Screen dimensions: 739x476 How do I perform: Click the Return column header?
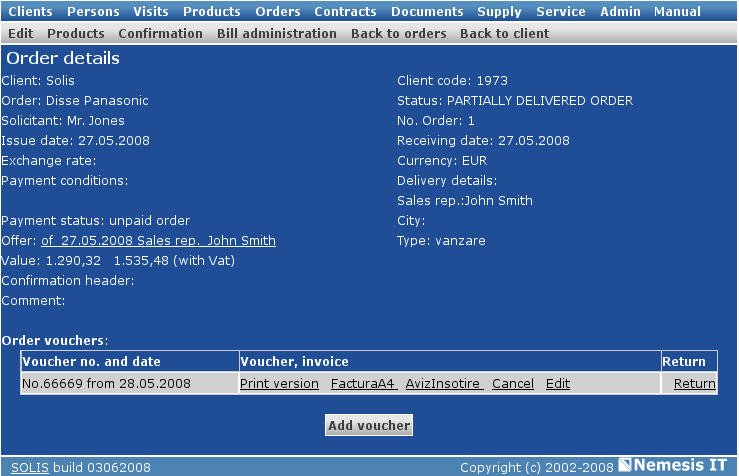tap(689, 361)
